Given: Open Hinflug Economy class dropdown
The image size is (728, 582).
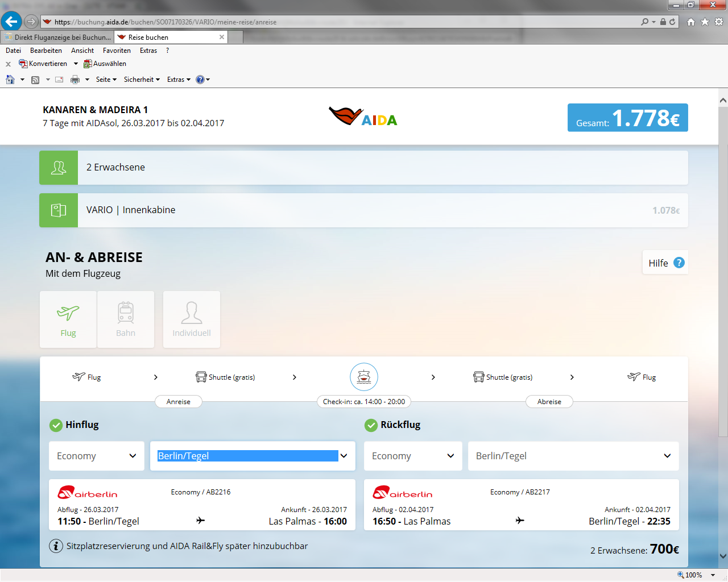Looking at the screenshot, I should point(96,456).
